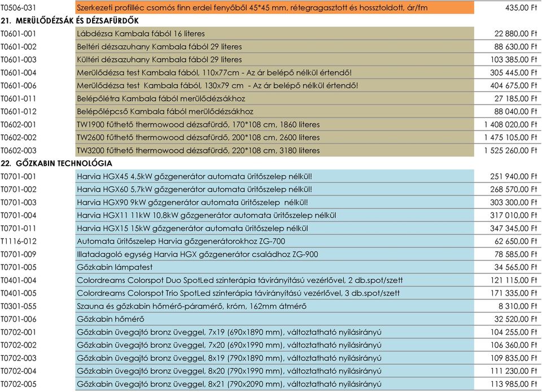Select Gőzkabin üvegajtó 7x19 (690x1890 mm) row
Viewport: 542px width, 392px height.
point(275,332)
